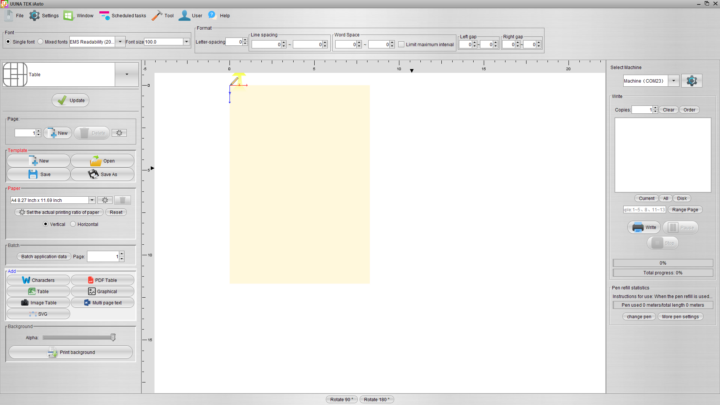The image size is (720, 405).
Task: Select Horizontal paper orientation
Action: [73, 224]
